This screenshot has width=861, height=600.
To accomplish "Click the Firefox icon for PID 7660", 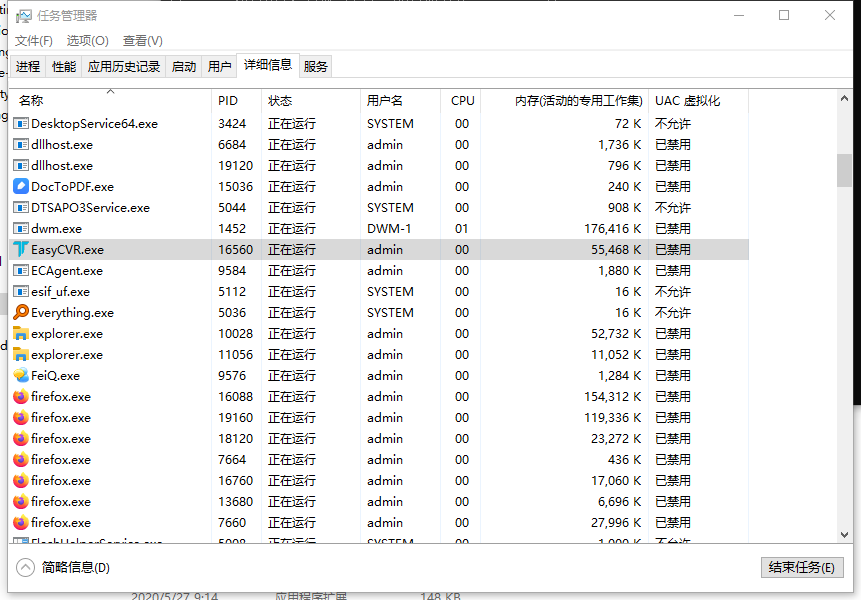I will (21, 522).
